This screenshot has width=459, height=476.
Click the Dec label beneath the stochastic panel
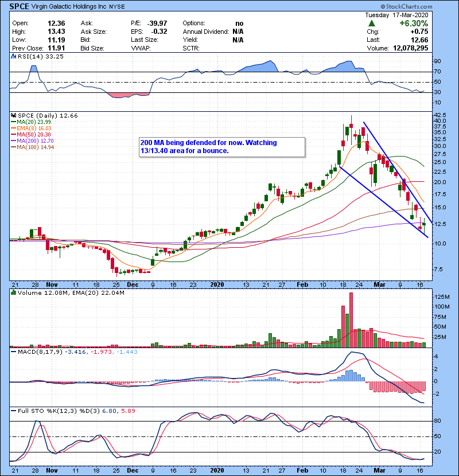pyautogui.click(x=133, y=471)
